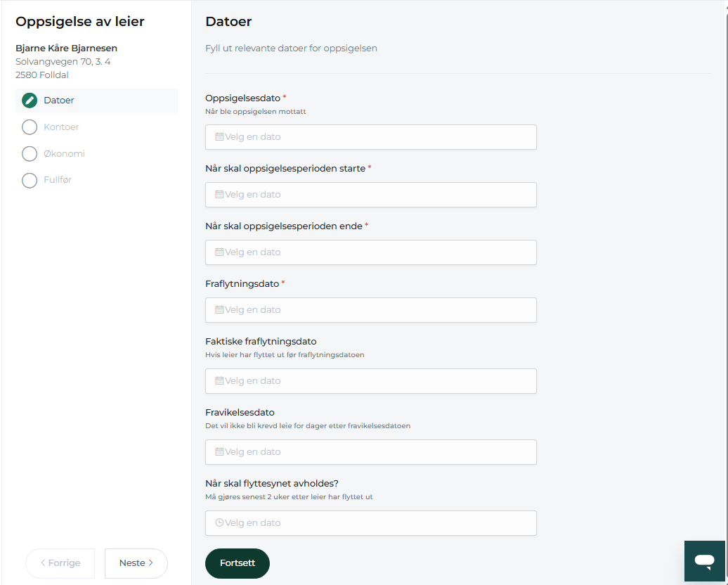Click the Forrige button

tap(60, 563)
